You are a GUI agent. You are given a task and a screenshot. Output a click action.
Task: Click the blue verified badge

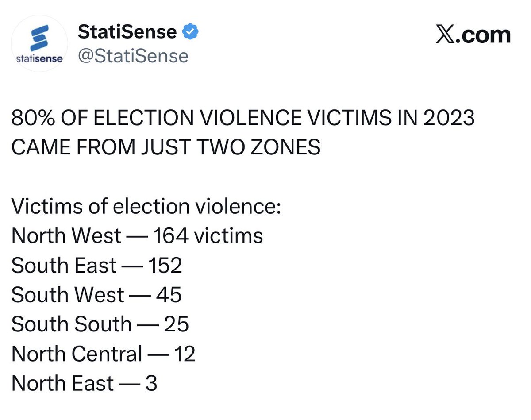191,32
